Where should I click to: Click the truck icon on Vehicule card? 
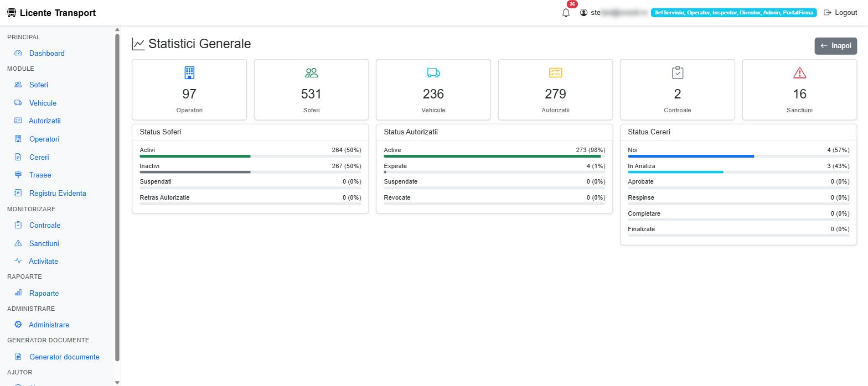pyautogui.click(x=433, y=72)
